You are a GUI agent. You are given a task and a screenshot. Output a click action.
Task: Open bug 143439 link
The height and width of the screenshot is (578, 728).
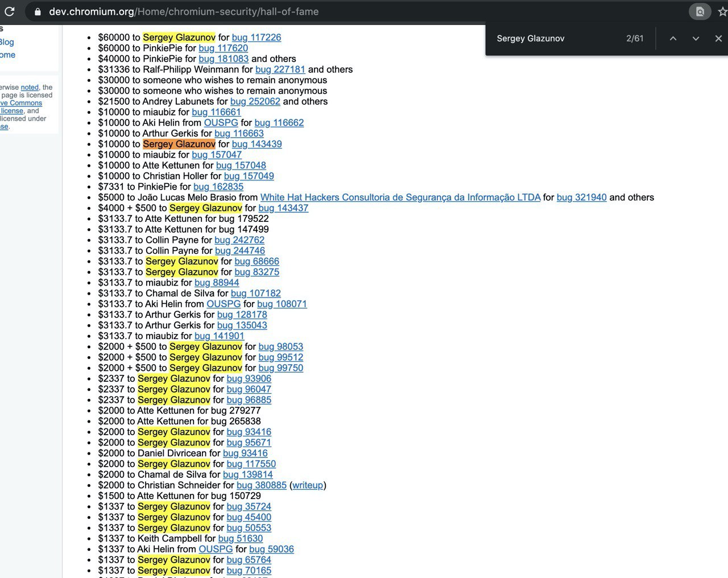coord(257,144)
